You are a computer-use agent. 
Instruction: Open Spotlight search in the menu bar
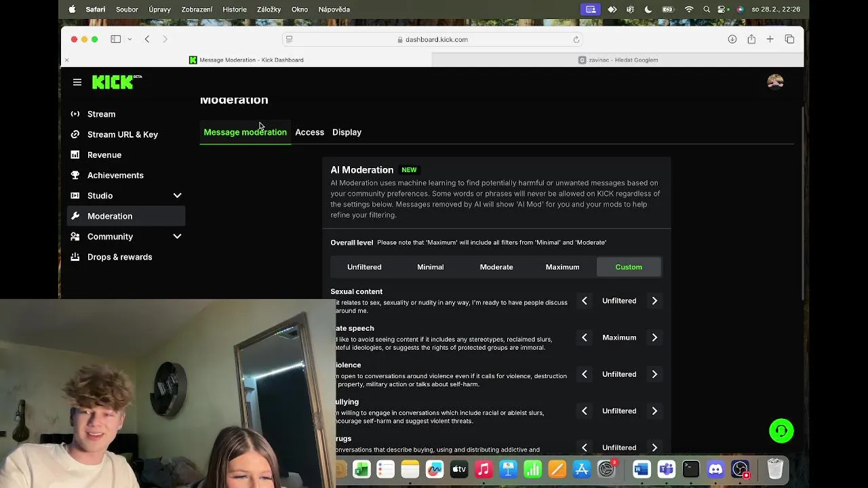[x=707, y=9]
